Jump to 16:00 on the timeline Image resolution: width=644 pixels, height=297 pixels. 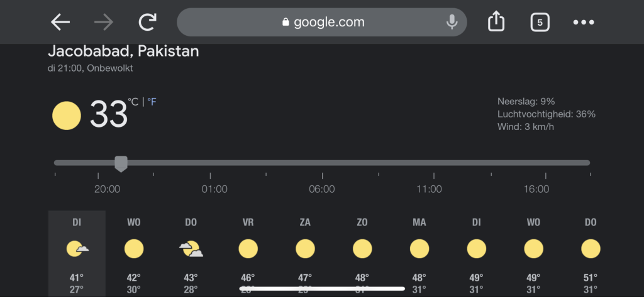pyautogui.click(x=536, y=189)
